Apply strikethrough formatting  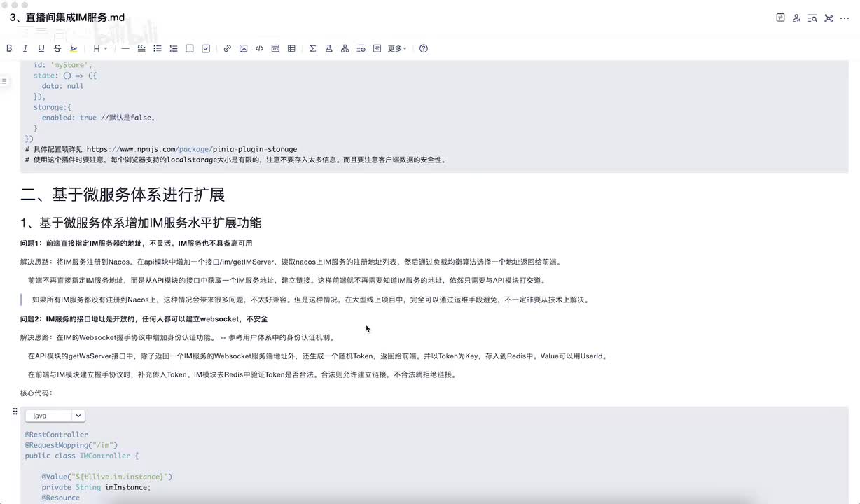click(x=57, y=48)
